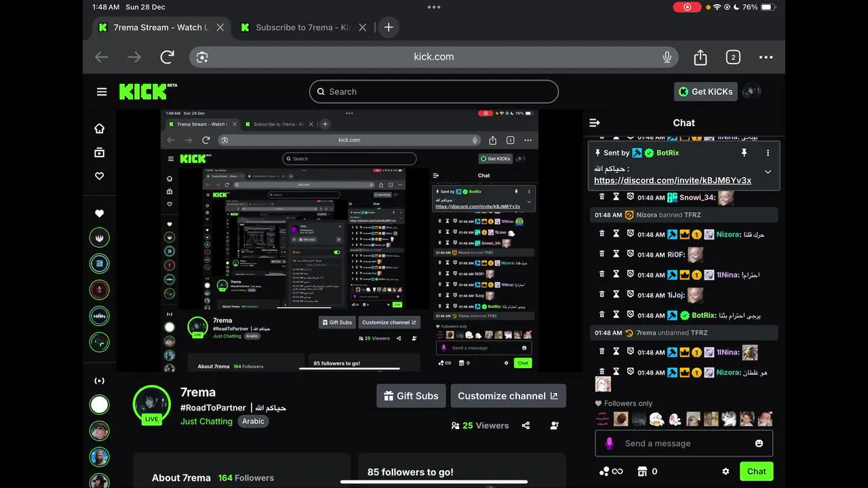Send message with Chat button
868x488 pixels.
point(756,472)
